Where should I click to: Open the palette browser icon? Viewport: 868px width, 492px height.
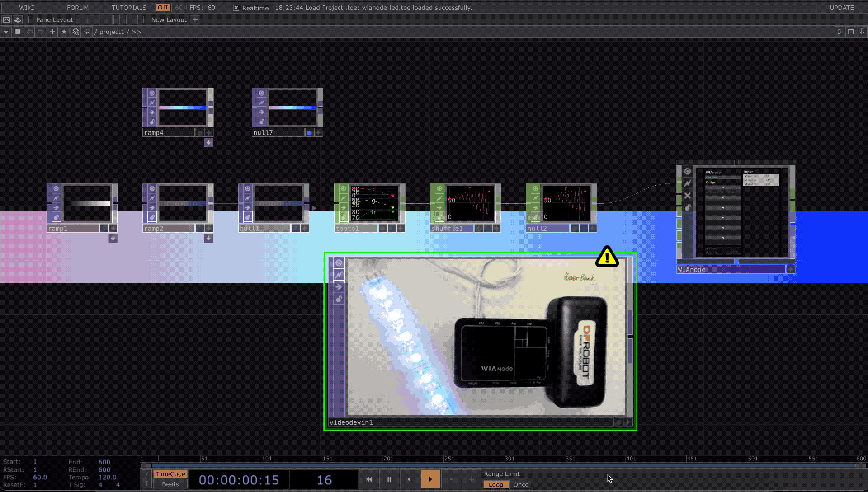pos(18,20)
